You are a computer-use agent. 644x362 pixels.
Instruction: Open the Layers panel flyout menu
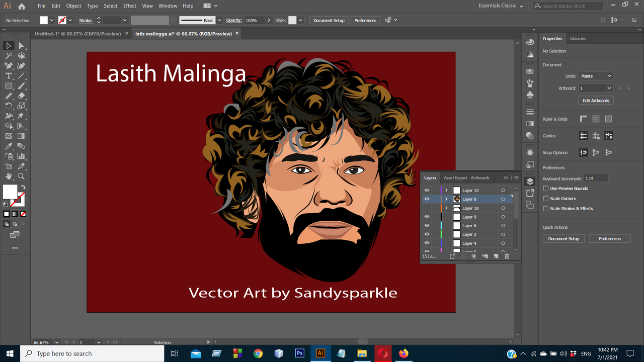click(516, 177)
